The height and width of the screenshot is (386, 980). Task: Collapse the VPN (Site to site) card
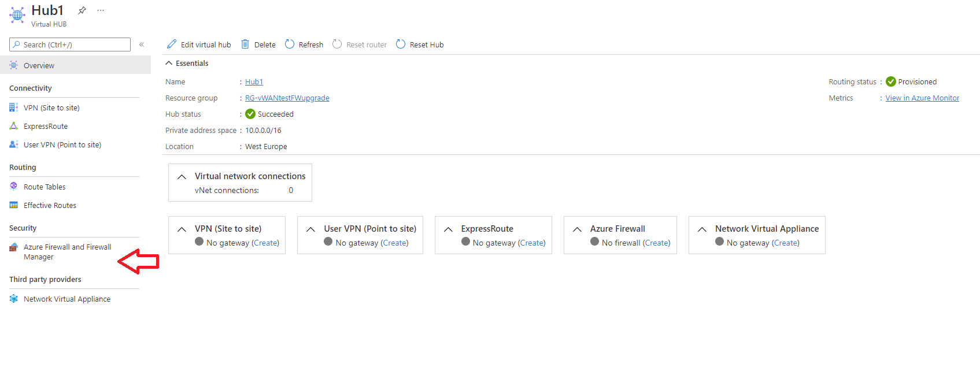(182, 229)
